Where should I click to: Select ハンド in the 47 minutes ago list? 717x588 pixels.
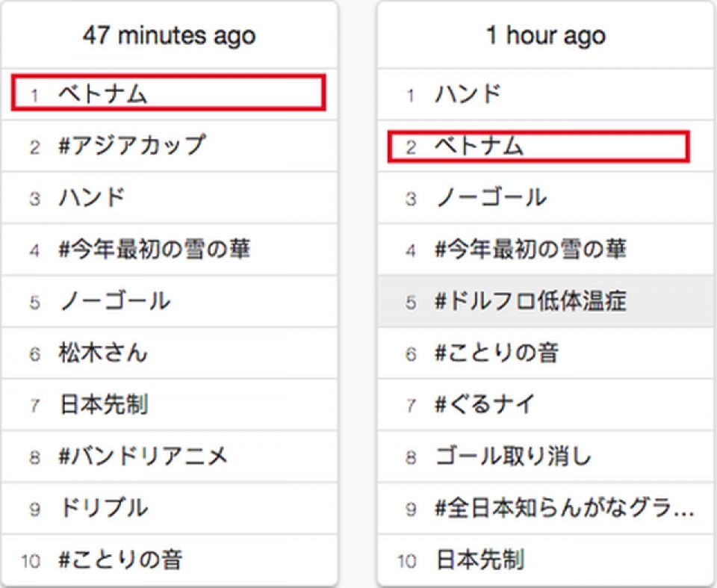click(92, 198)
